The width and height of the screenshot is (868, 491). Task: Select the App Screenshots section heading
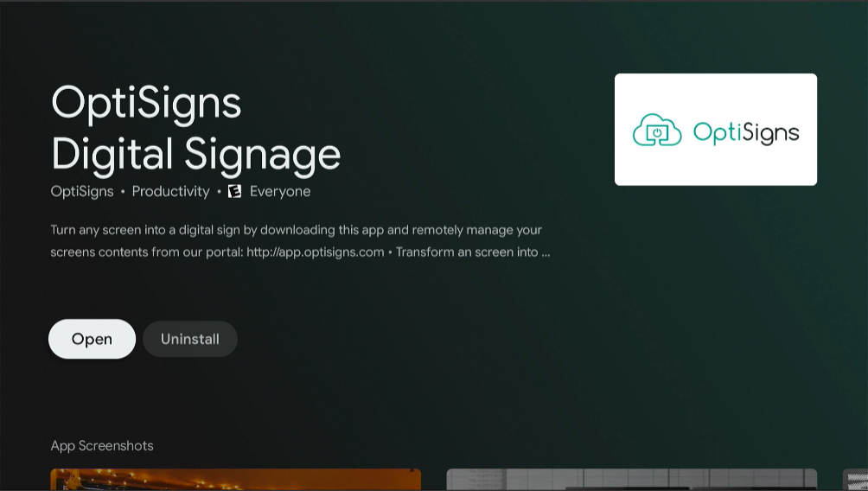tap(102, 446)
